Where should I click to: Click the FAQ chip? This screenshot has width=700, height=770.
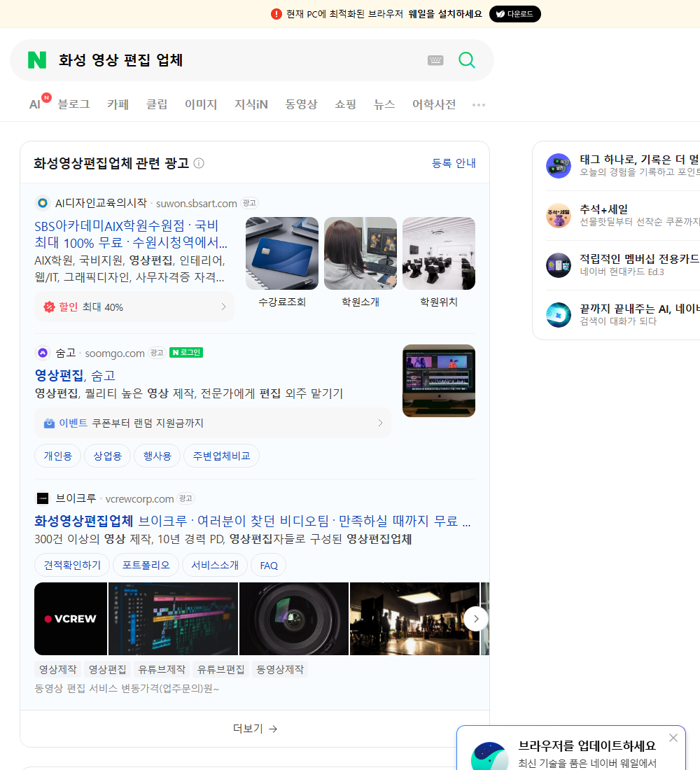[x=269, y=565]
